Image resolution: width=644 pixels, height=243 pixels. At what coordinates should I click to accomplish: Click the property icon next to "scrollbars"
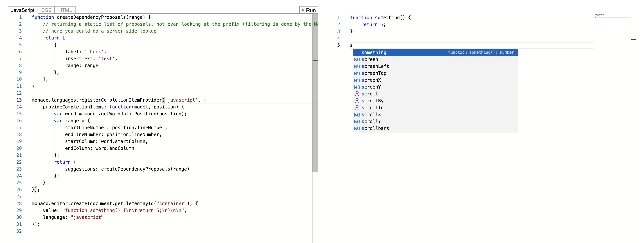coord(357,128)
